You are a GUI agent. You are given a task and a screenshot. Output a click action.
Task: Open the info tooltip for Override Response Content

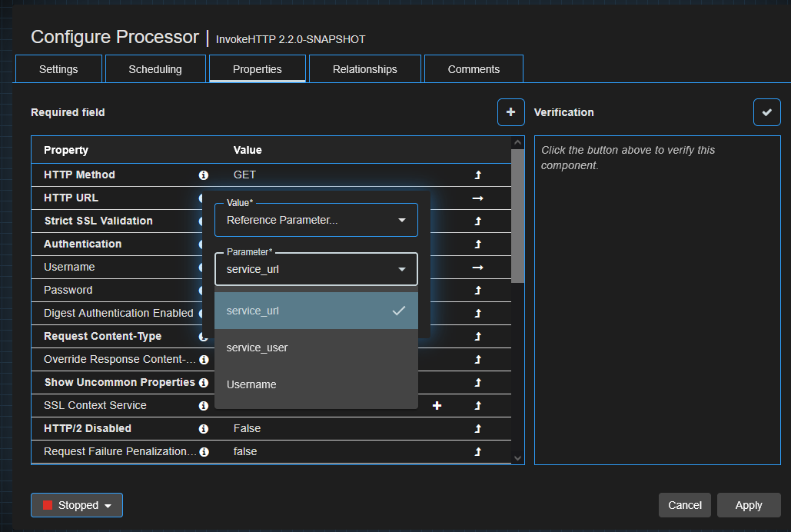click(203, 359)
